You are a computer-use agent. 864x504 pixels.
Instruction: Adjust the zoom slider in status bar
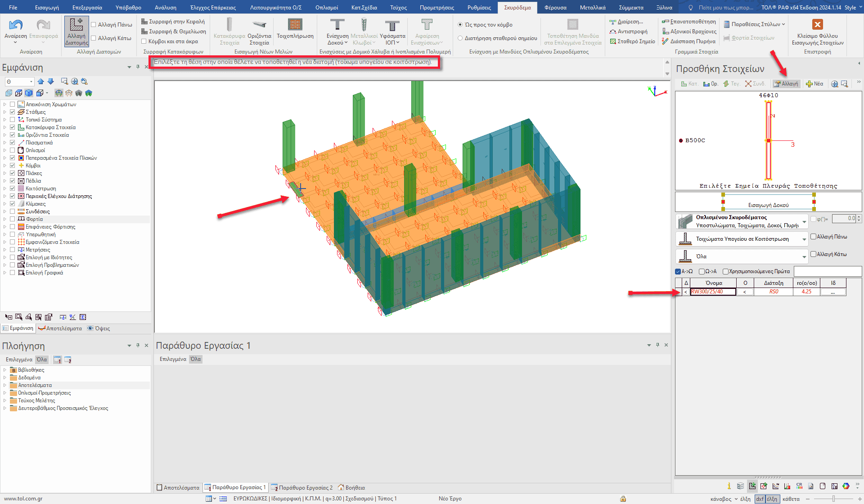pyautogui.click(x=833, y=499)
